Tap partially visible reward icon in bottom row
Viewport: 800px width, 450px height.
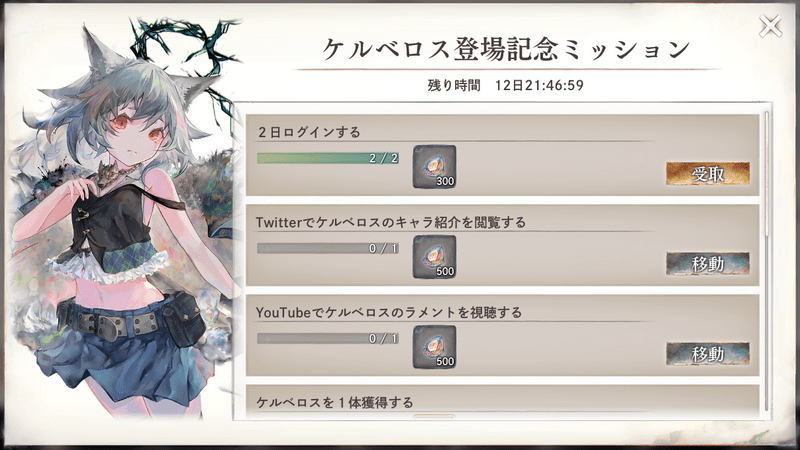pyautogui.click(x=434, y=417)
